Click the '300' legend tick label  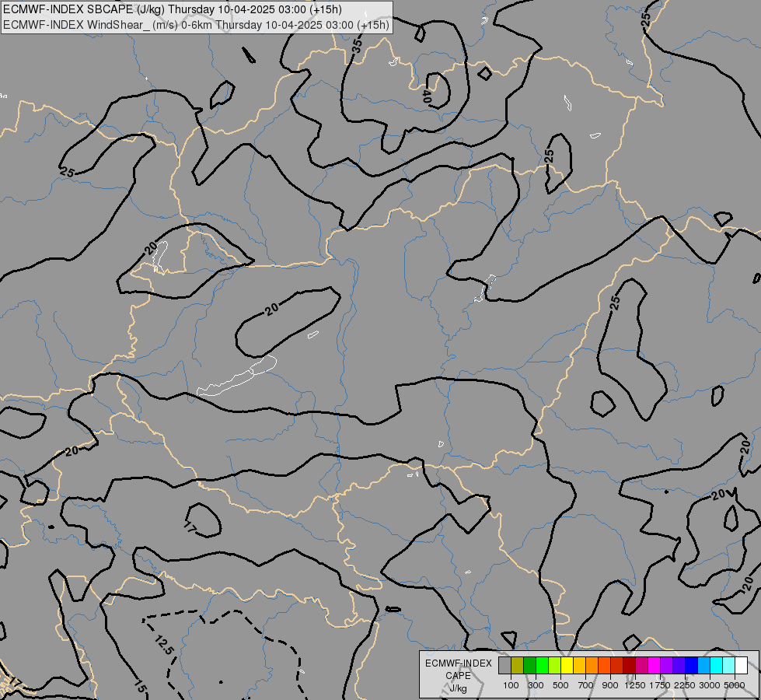click(x=536, y=685)
